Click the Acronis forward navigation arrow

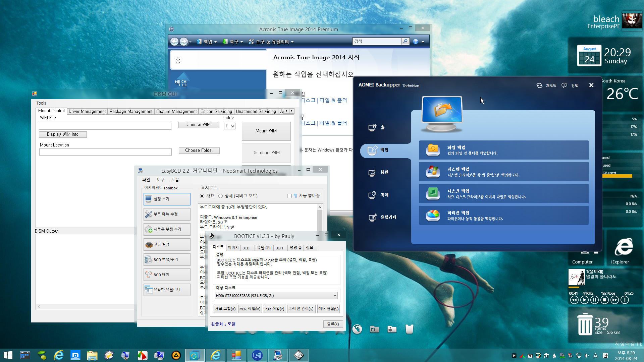tap(184, 42)
